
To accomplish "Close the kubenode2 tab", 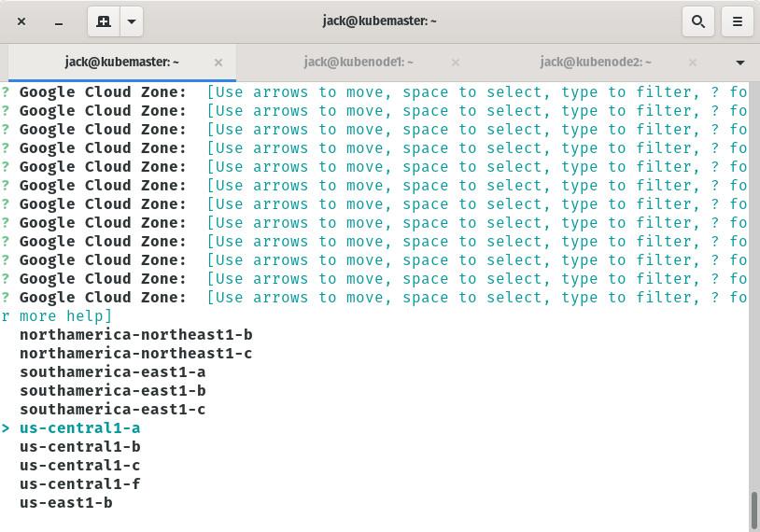I will click(693, 62).
